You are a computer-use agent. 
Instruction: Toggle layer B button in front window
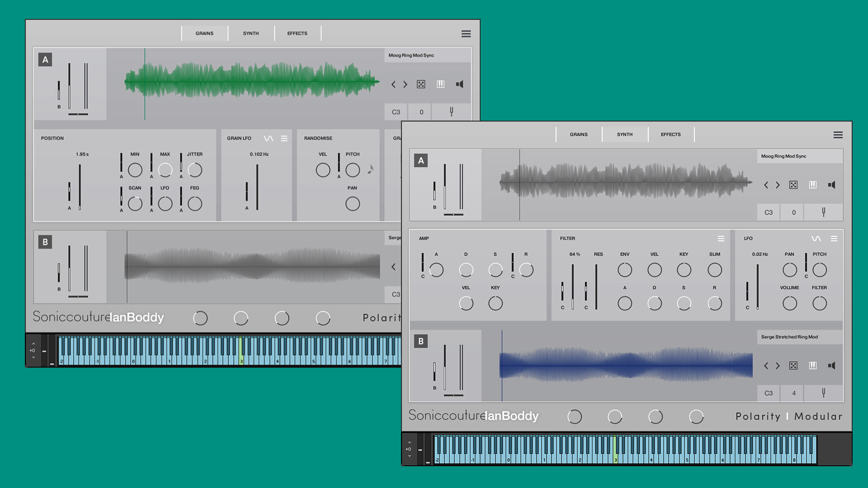point(421,341)
